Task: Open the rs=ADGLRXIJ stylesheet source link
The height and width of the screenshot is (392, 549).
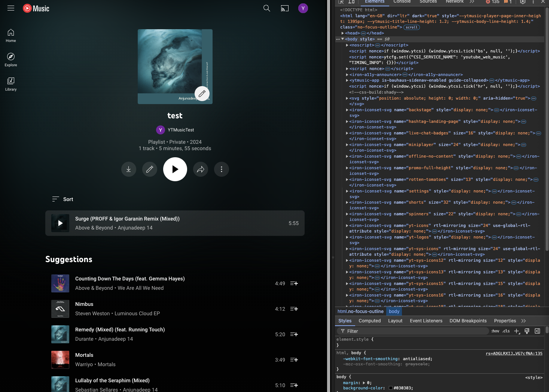Action: click(514, 353)
